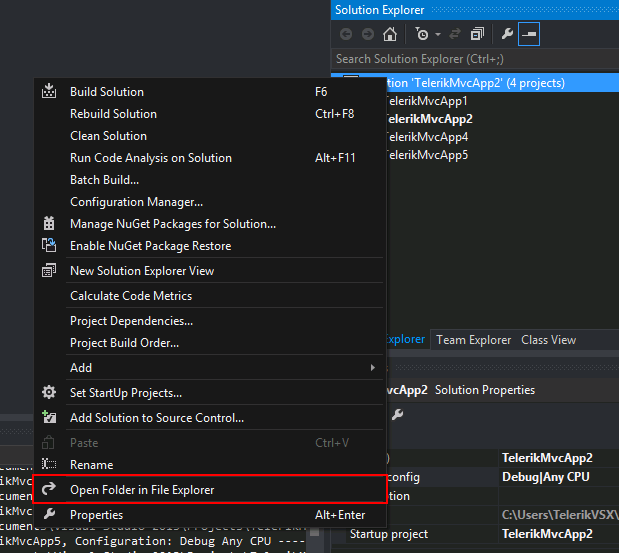Click the disabled Paste entry
This screenshot has height=553, width=619.
tap(210, 443)
